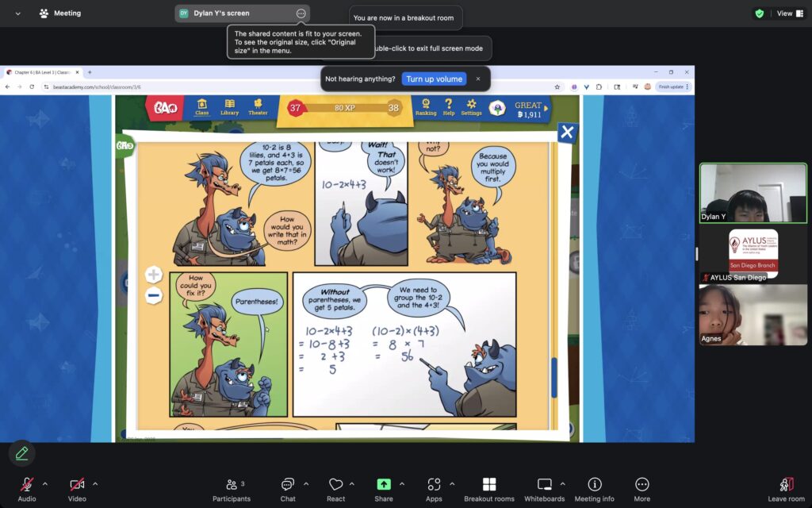Open Breakout rooms
Viewport: 812px width, 508px height.
(x=489, y=485)
